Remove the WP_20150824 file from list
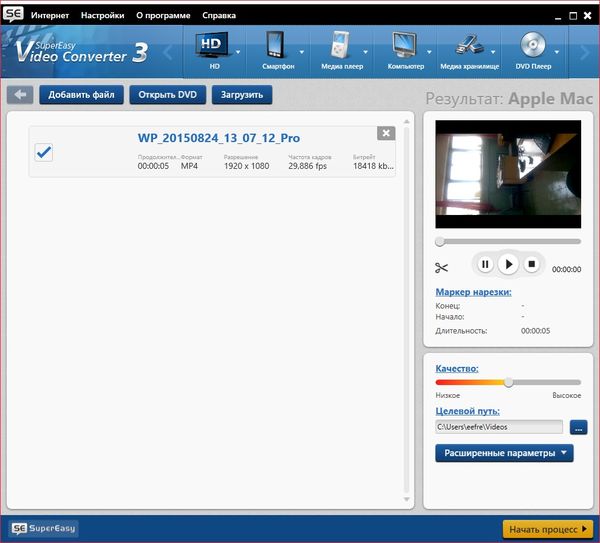The height and width of the screenshot is (543, 600). (x=386, y=133)
